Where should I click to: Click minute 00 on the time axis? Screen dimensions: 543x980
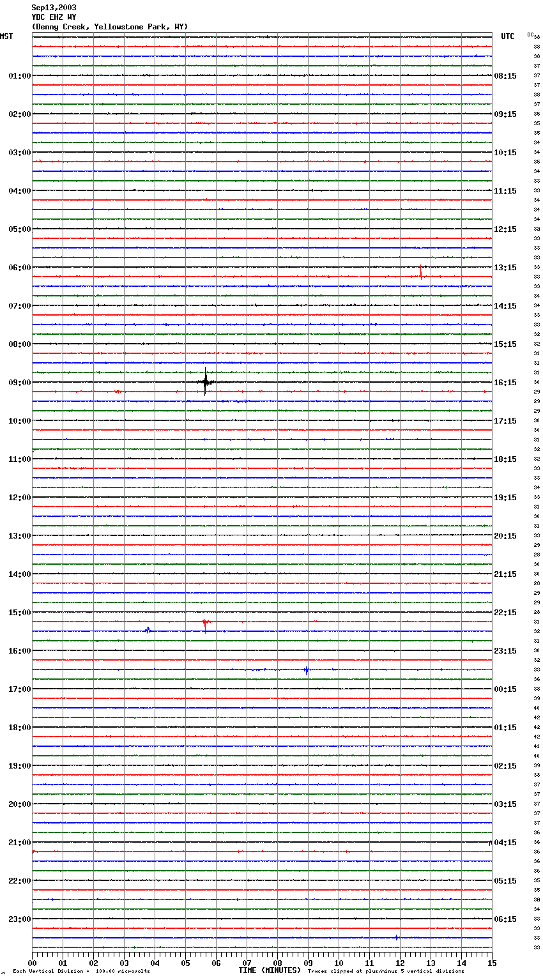tap(32, 963)
